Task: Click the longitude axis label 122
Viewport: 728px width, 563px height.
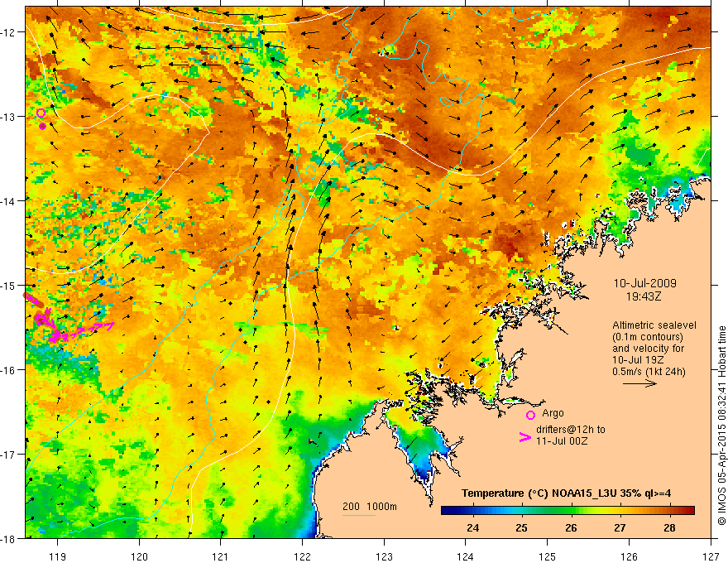Action: point(302,556)
